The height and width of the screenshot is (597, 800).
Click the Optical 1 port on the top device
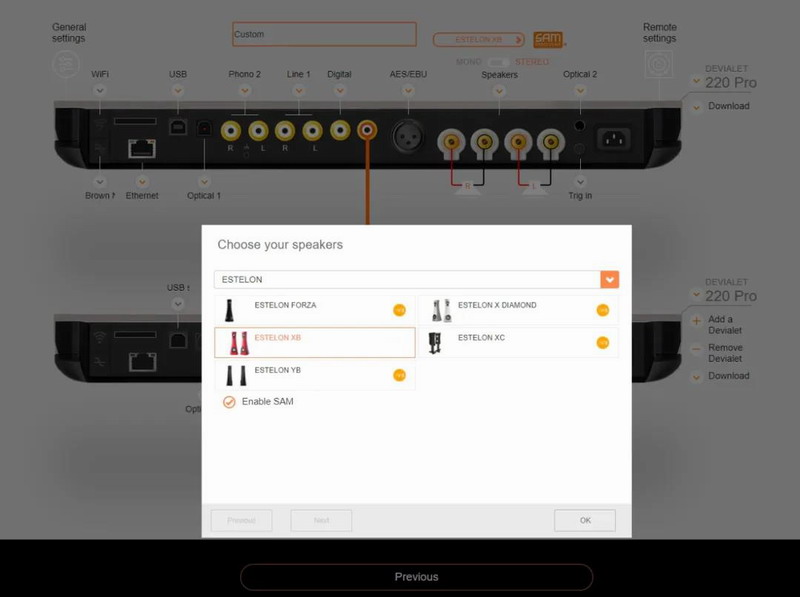(204, 128)
